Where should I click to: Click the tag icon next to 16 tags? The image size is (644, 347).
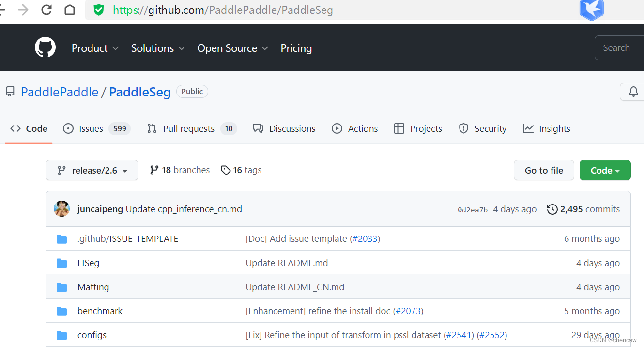click(x=225, y=170)
